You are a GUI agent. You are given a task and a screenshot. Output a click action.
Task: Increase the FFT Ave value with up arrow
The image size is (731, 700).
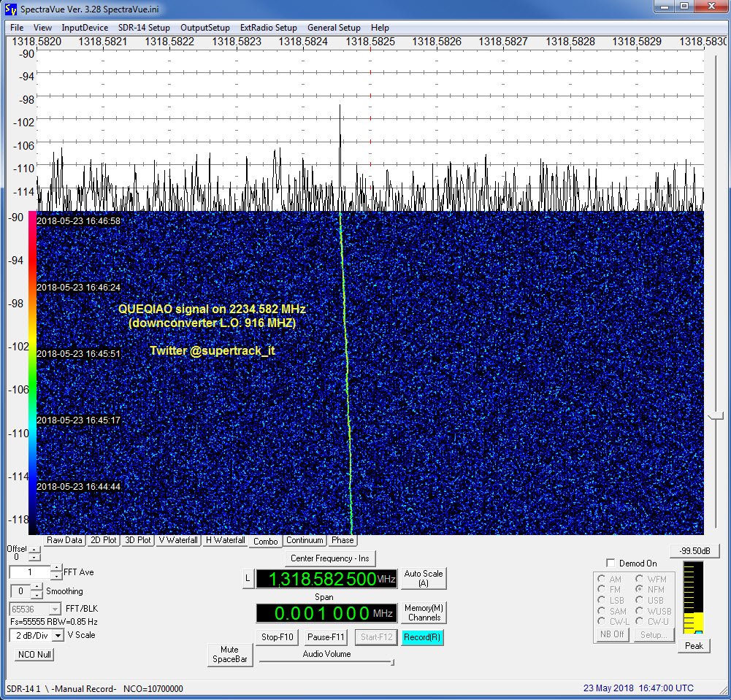(x=57, y=569)
